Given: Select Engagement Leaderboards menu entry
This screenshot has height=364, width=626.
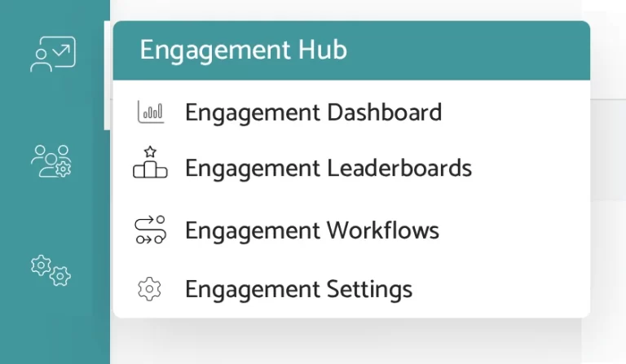Looking at the screenshot, I should click(328, 169).
